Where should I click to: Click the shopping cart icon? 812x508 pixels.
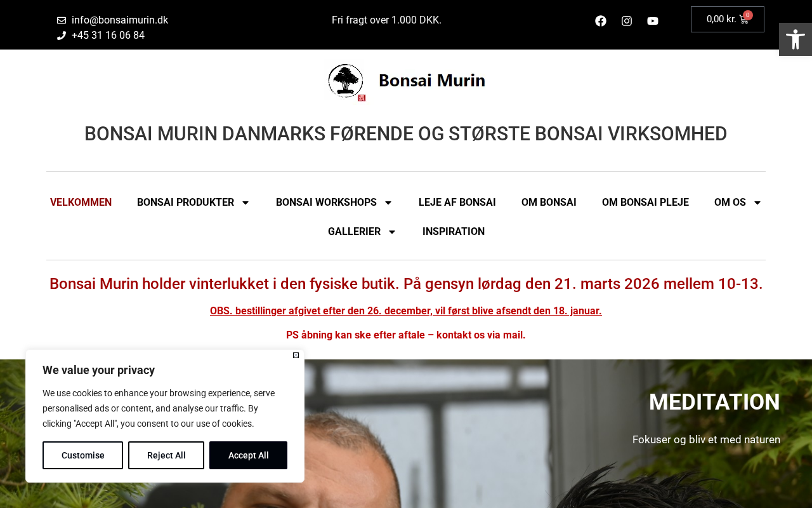tap(744, 20)
